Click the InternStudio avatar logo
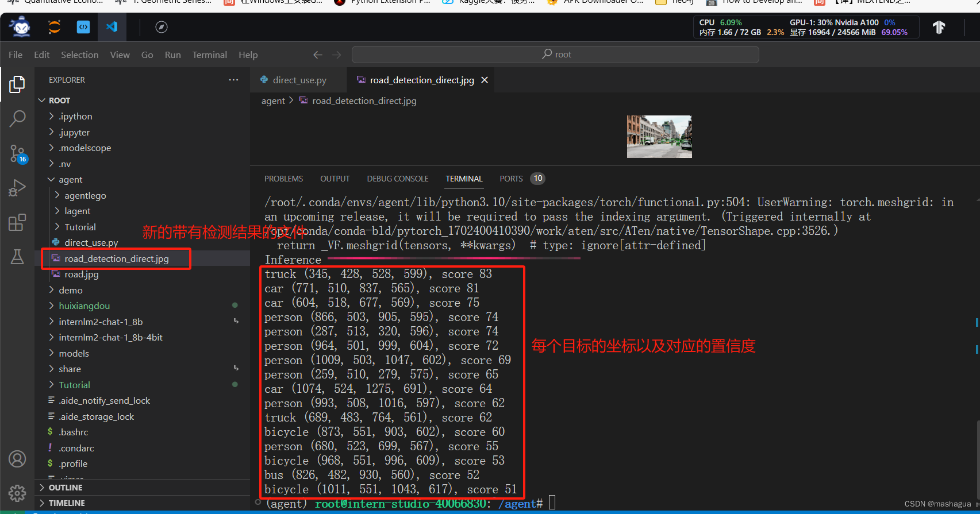 [21, 26]
